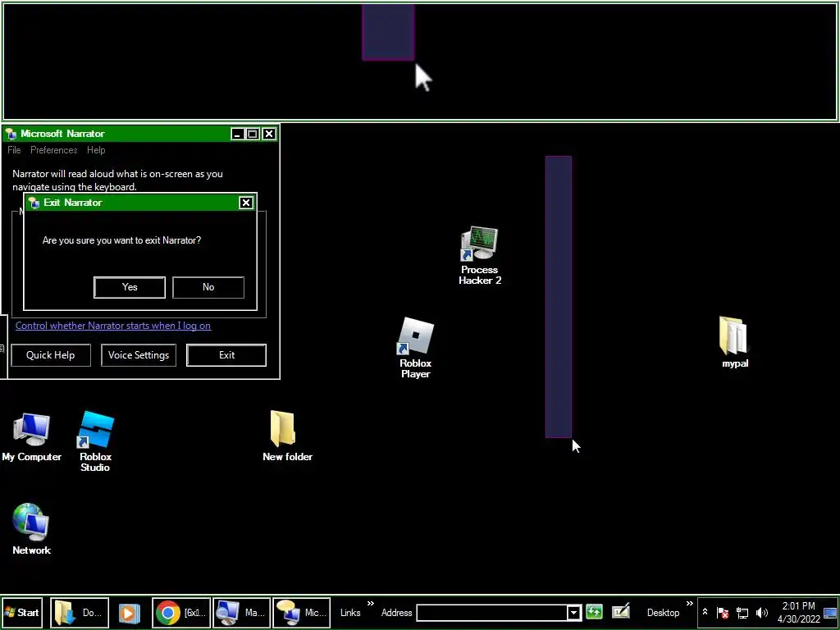
Task: Select the New folder icon
Action: tap(287, 436)
